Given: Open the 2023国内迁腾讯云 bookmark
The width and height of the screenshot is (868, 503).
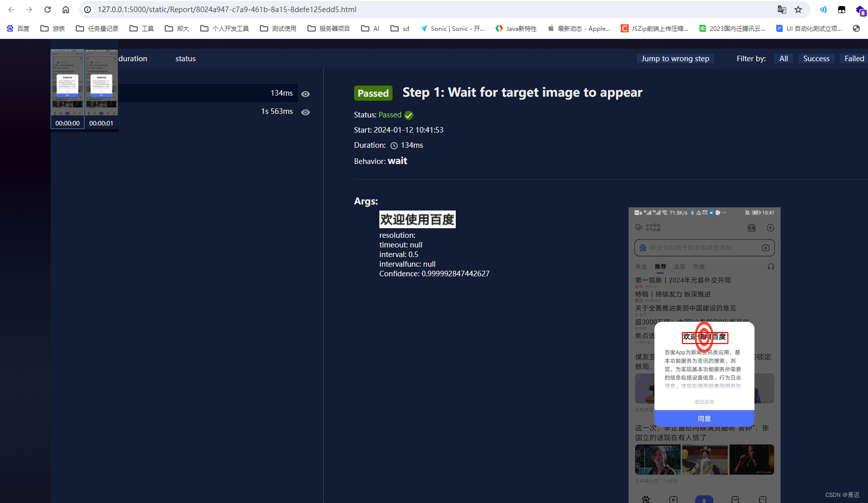Looking at the screenshot, I should 732,28.
